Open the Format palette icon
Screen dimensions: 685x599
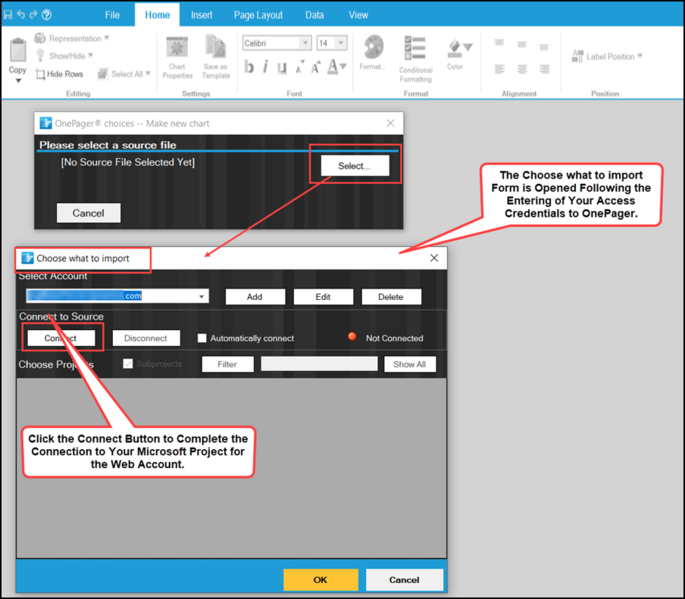pyautogui.click(x=373, y=47)
